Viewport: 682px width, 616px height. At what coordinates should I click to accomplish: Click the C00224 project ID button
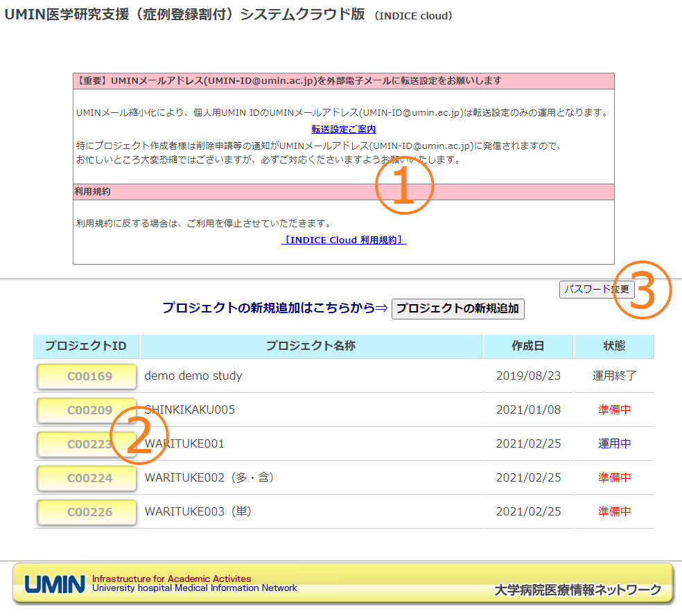tap(86, 478)
